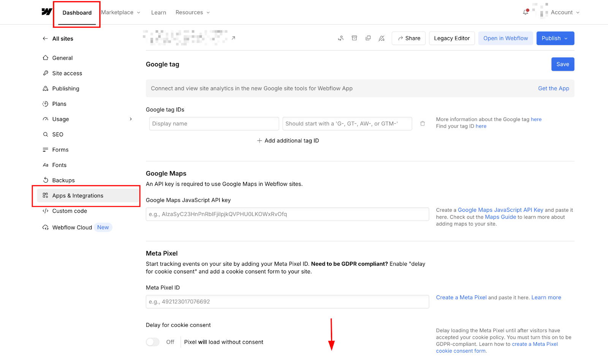This screenshot has width=608, height=364.
Task: Click the Webflow Cloud icon
Action: [46, 227]
